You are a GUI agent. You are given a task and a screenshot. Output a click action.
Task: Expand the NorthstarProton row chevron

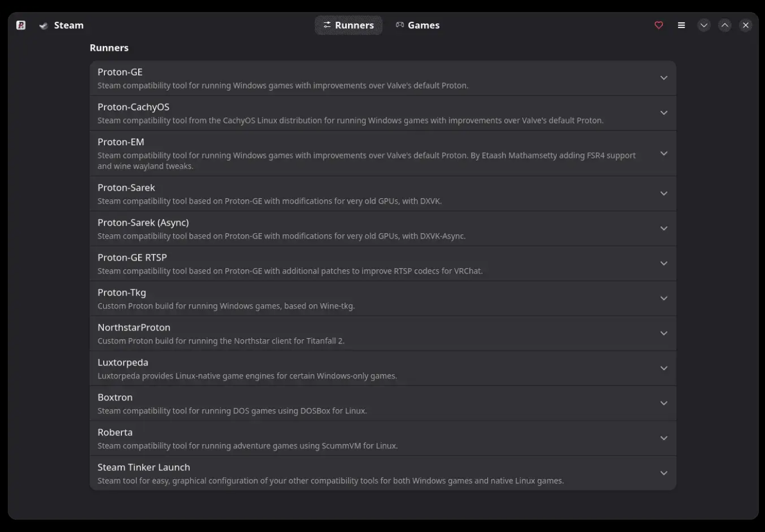coord(664,333)
